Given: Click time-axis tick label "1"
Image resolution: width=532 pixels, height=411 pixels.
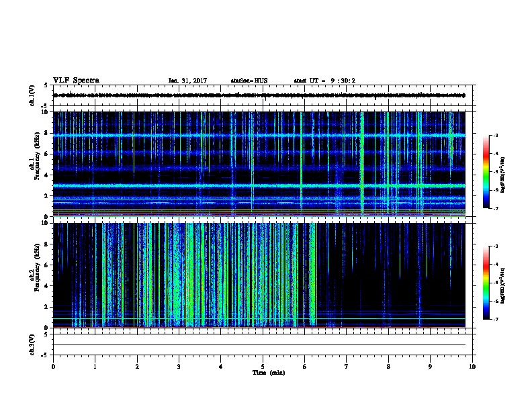Looking at the screenshot, I should pos(95,366).
